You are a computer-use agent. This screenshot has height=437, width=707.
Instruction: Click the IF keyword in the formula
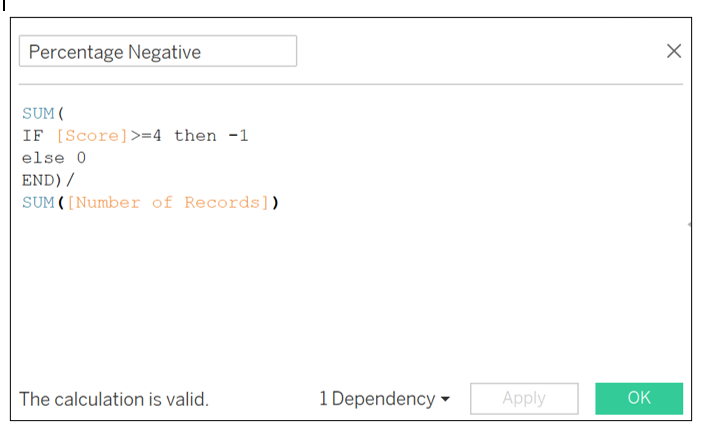[32, 135]
